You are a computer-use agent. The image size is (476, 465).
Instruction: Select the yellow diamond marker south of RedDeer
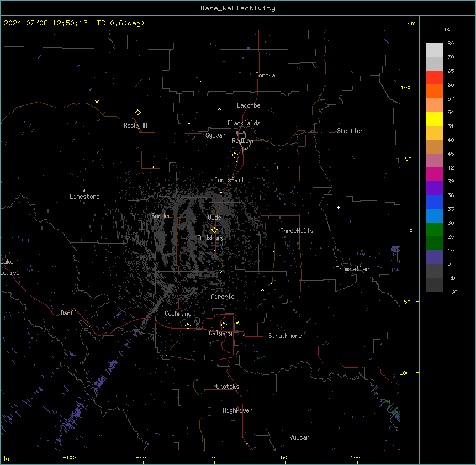pos(235,155)
